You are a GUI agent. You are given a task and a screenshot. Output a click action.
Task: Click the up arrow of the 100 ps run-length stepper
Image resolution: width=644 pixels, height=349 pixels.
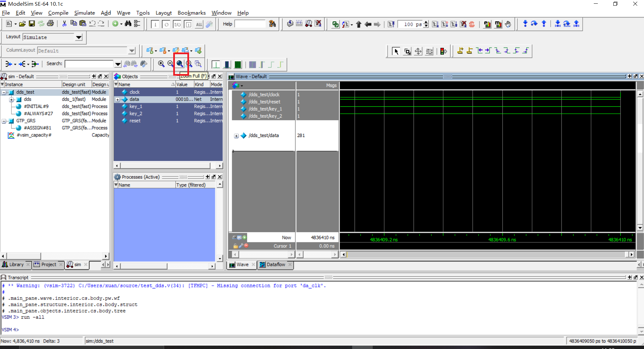pos(426,22)
